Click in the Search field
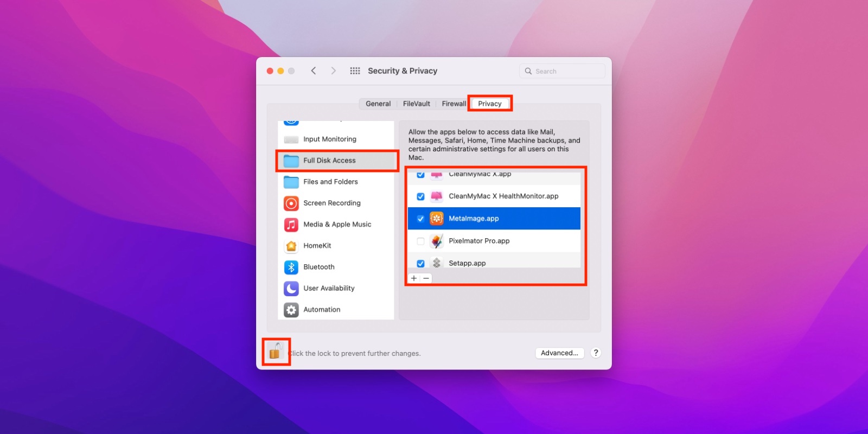The image size is (868, 434). point(562,71)
